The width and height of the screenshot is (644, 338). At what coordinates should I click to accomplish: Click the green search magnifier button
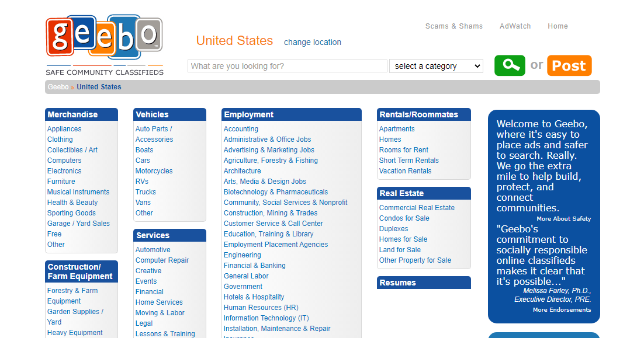[x=510, y=65]
